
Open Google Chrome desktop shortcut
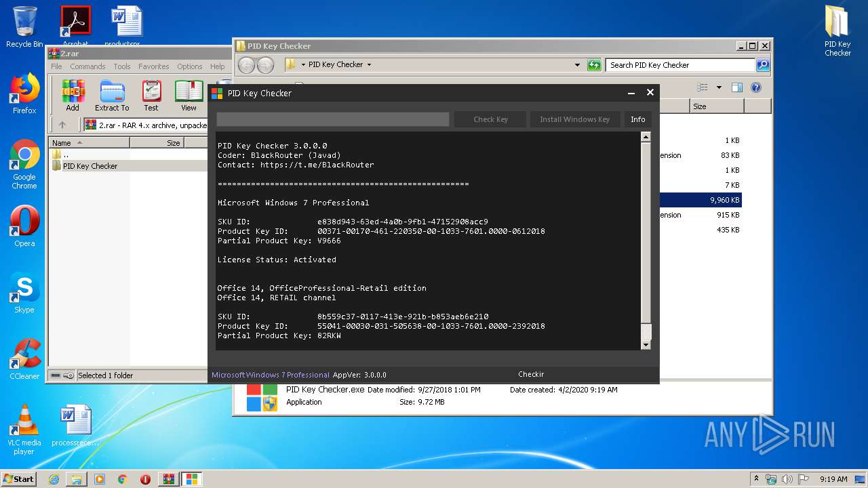(x=24, y=164)
